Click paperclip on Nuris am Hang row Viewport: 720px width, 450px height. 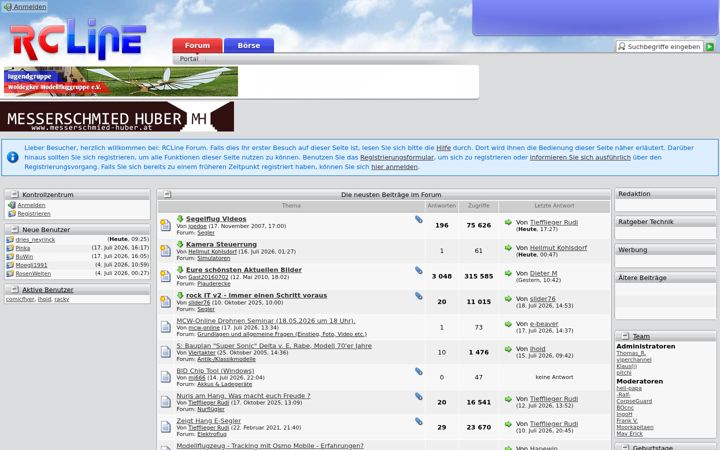coord(419,396)
